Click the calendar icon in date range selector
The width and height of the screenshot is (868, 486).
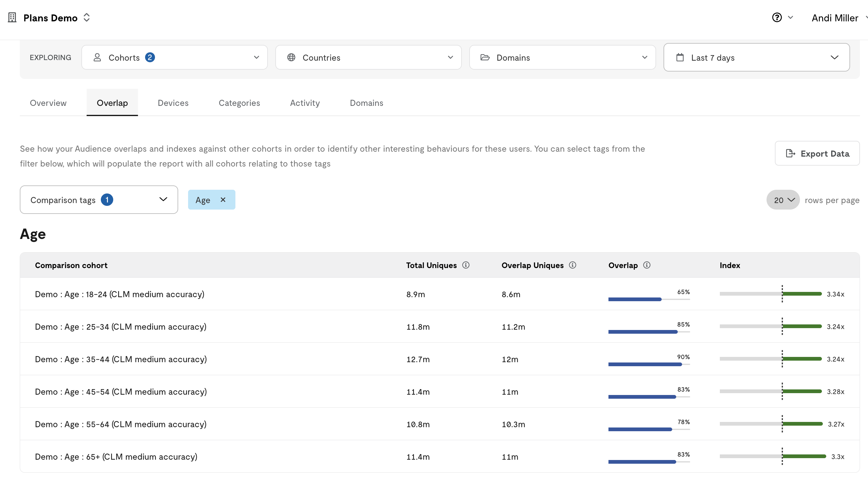[680, 57]
